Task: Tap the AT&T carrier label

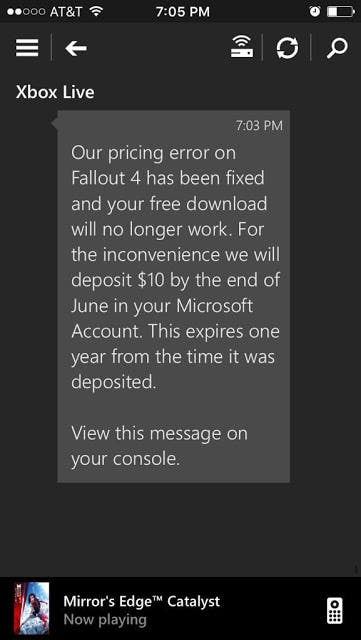Action: coord(66,11)
